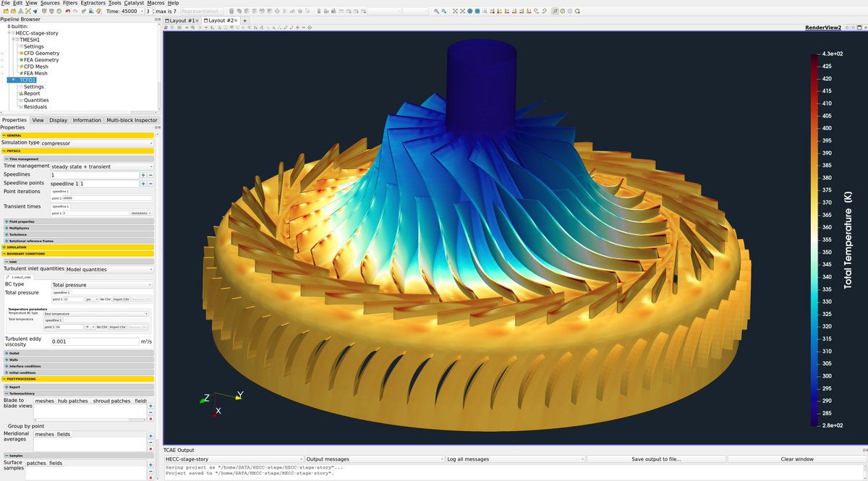
Task: Open Simulation type compressor dropdown
Action: point(97,143)
